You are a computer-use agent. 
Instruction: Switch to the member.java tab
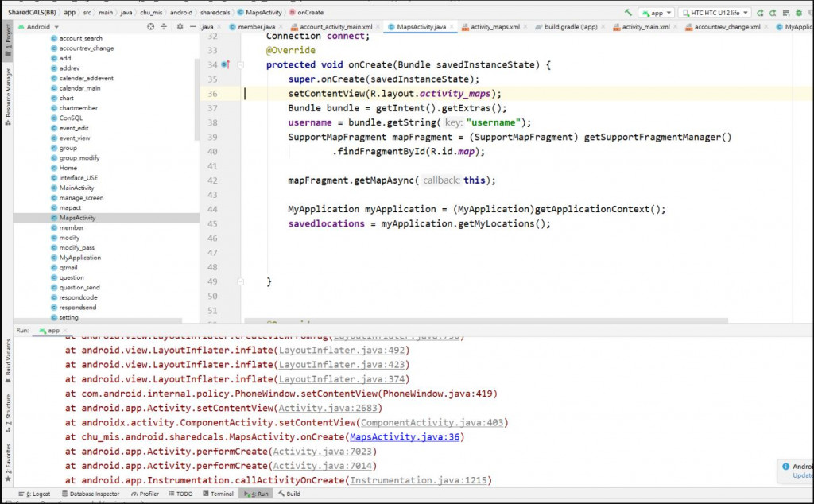click(257, 26)
